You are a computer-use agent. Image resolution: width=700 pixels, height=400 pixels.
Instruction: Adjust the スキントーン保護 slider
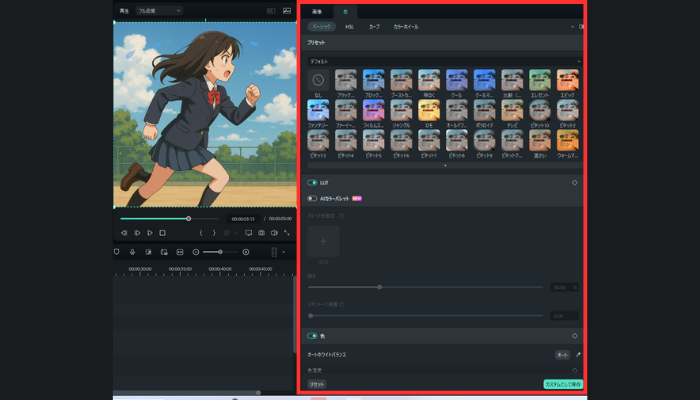(425, 316)
